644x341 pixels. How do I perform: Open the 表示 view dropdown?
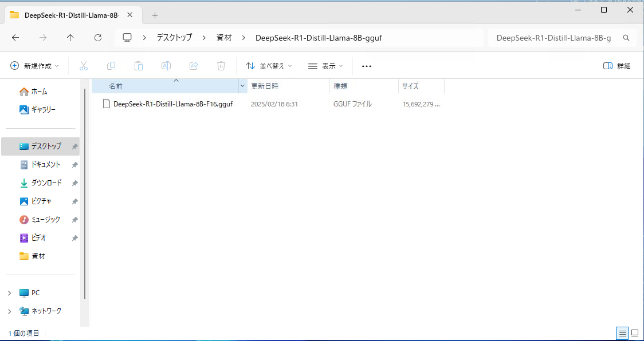pos(325,66)
